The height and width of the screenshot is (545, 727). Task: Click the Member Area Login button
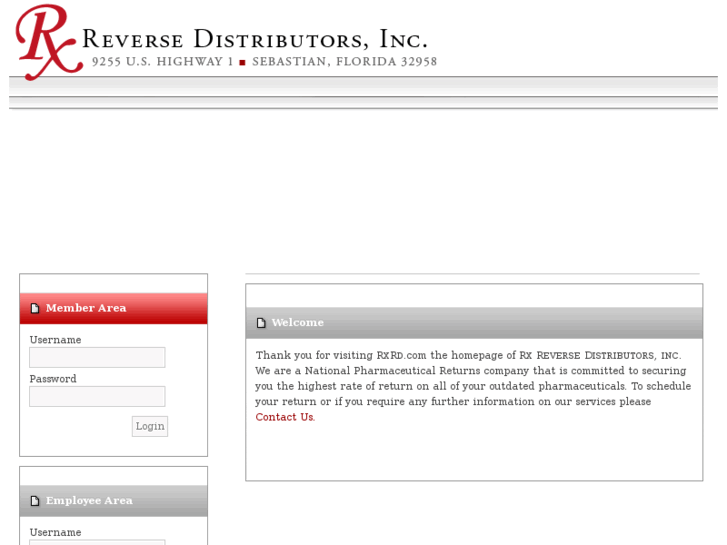click(x=150, y=426)
